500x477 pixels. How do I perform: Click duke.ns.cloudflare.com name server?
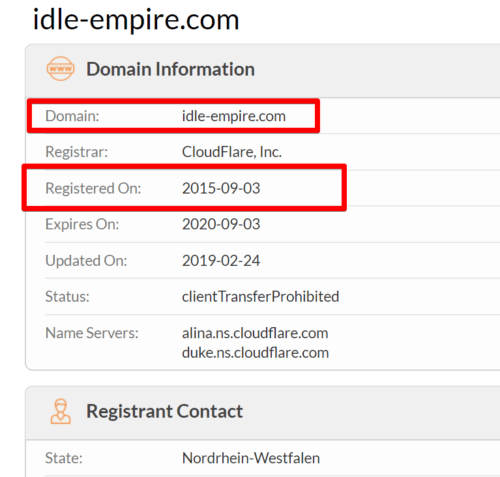(255, 353)
